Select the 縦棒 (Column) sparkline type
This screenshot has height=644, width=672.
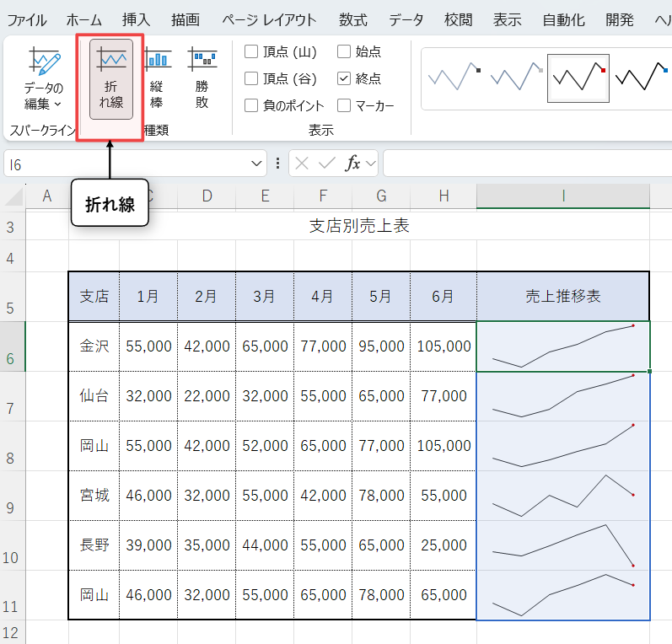[x=157, y=78]
